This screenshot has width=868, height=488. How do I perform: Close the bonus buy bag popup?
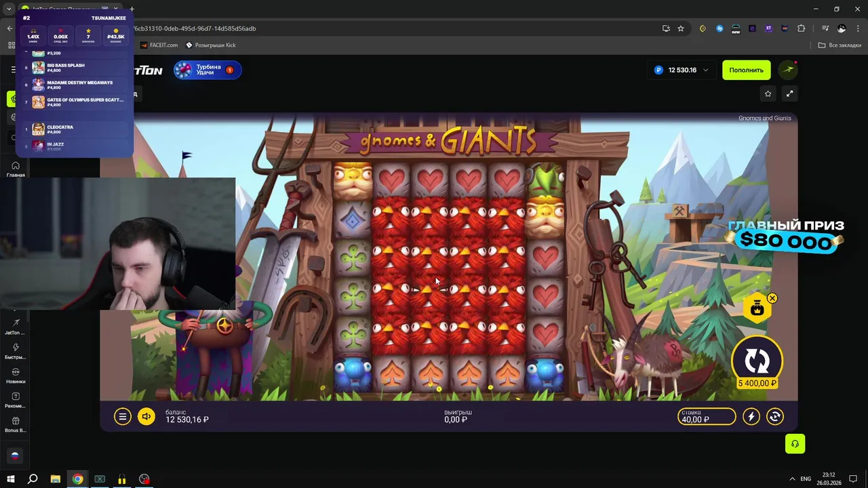click(772, 298)
